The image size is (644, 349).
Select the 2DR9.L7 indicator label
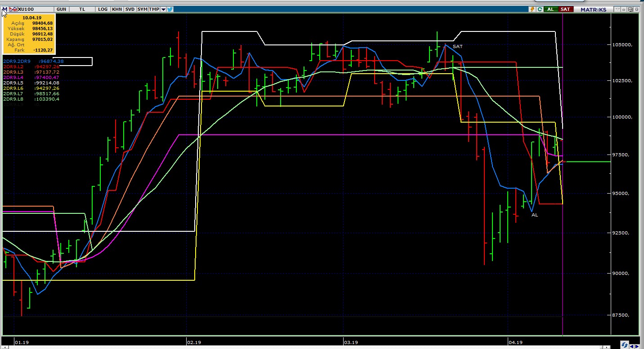[13, 93]
